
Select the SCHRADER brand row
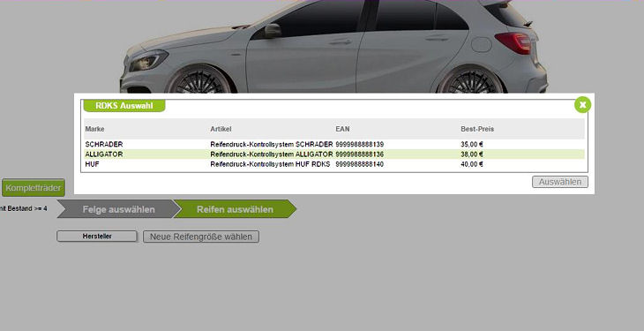(334, 145)
